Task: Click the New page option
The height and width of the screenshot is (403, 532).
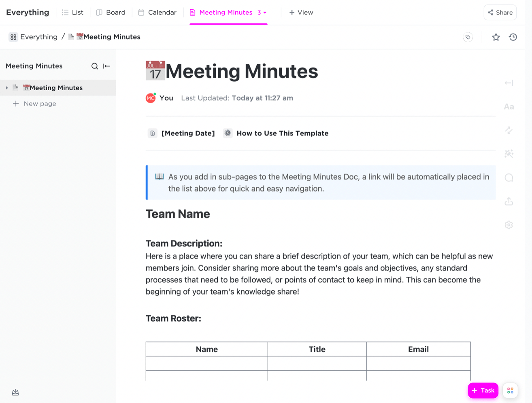Action: 34,104
